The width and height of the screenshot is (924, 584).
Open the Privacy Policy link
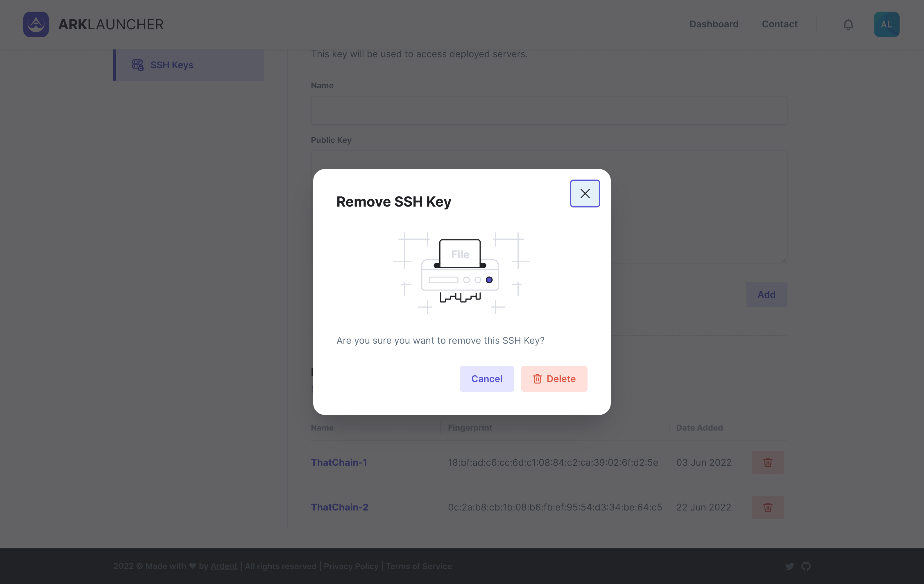click(x=351, y=566)
